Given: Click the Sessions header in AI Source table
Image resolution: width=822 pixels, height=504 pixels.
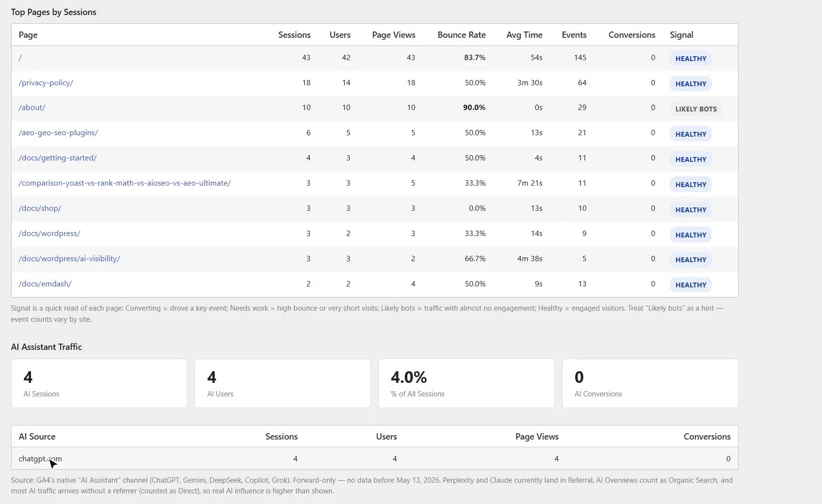Looking at the screenshot, I should pyautogui.click(x=281, y=437).
